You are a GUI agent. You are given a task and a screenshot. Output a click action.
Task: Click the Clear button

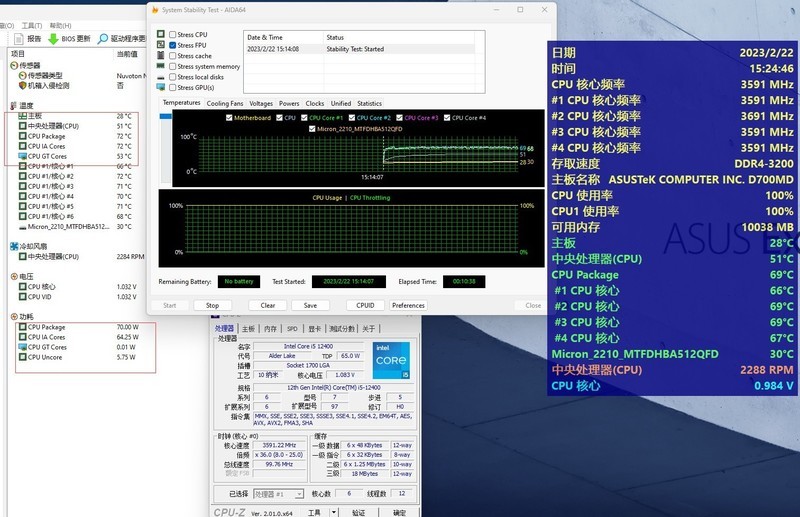point(268,305)
